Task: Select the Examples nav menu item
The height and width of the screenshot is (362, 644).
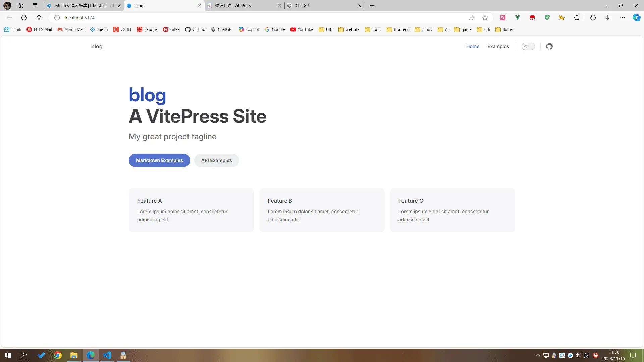Action: pyautogui.click(x=498, y=46)
